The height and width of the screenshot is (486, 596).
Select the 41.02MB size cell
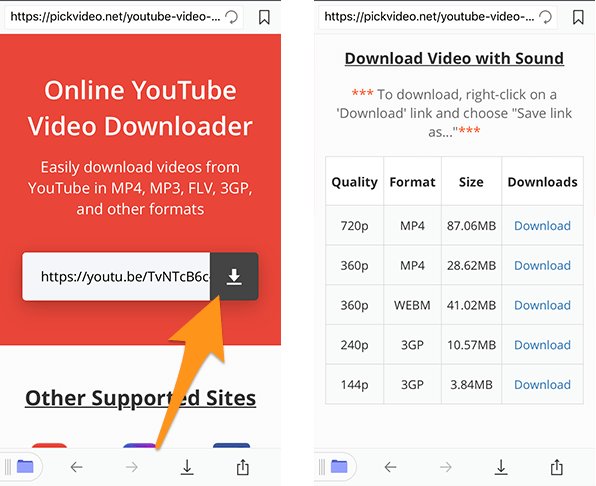[471, 305]
